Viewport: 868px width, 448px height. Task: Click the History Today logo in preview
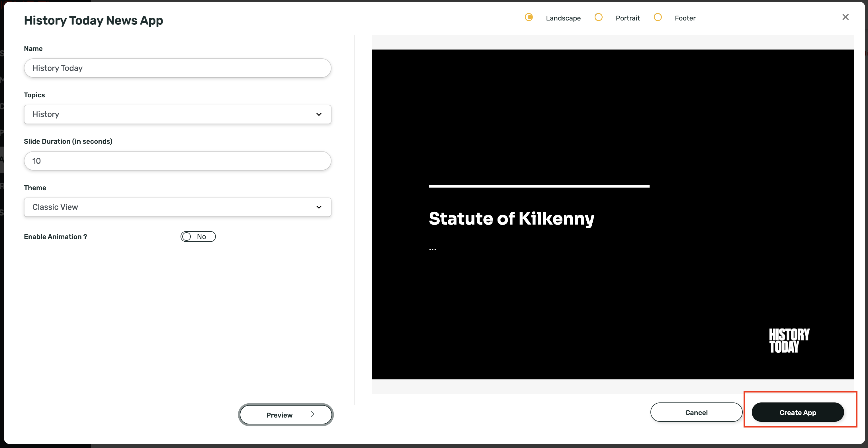[x=789, y=340]
